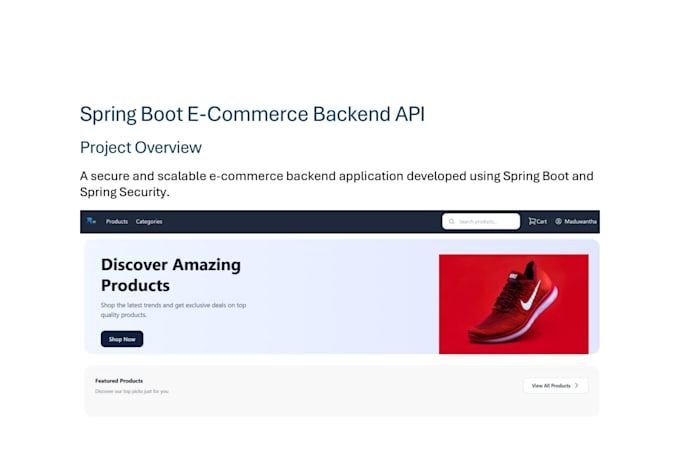Click the 'A secure and scalable' description paragraph
Image resolution: width=680 pixels, height=459 pixels.
coord(337,184)
